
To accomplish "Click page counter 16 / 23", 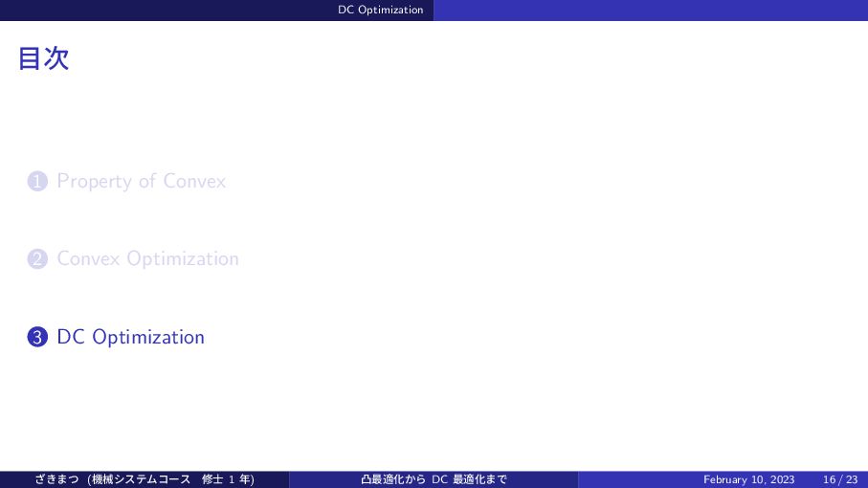I will coord(840,479).
